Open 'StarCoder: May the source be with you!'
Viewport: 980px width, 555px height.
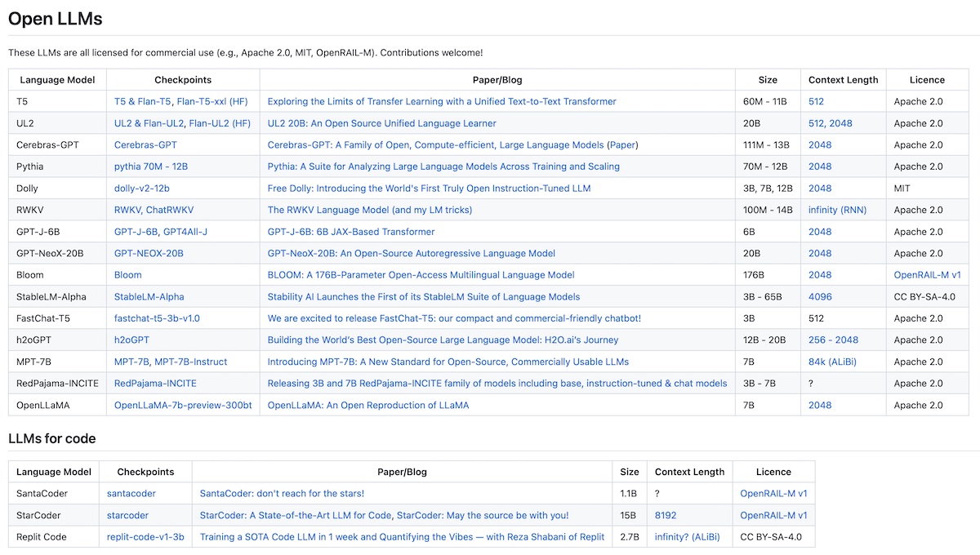[x=483, y=515]
